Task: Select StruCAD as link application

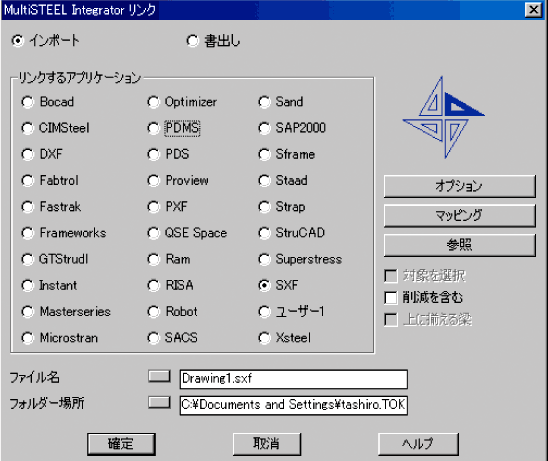Action: coord(264,233)
